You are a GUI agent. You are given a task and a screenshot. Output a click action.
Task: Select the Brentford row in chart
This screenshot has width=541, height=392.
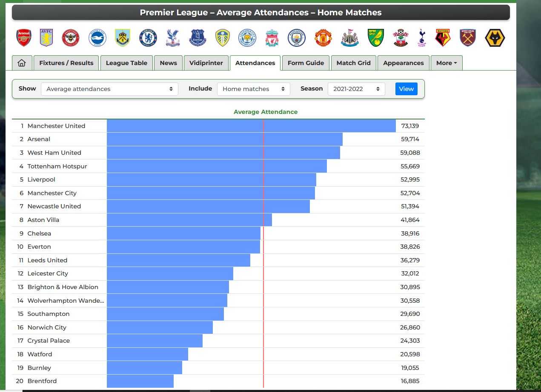pos(218,381)
